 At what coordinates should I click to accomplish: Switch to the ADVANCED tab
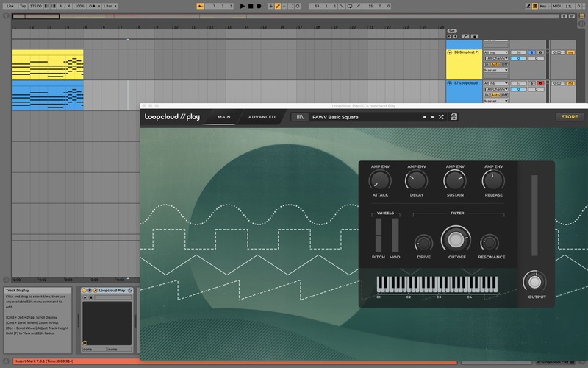[x=262, y=117]
